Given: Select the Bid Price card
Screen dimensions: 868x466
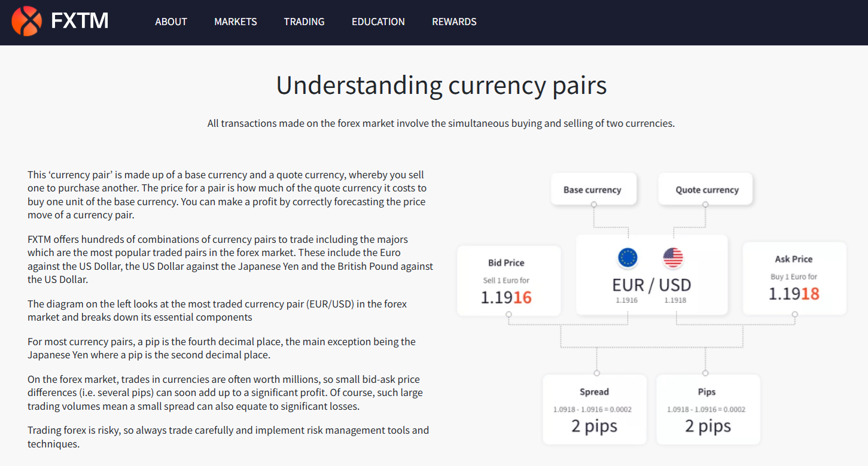Looking at the screenshot, I should (x=508, y=281).
